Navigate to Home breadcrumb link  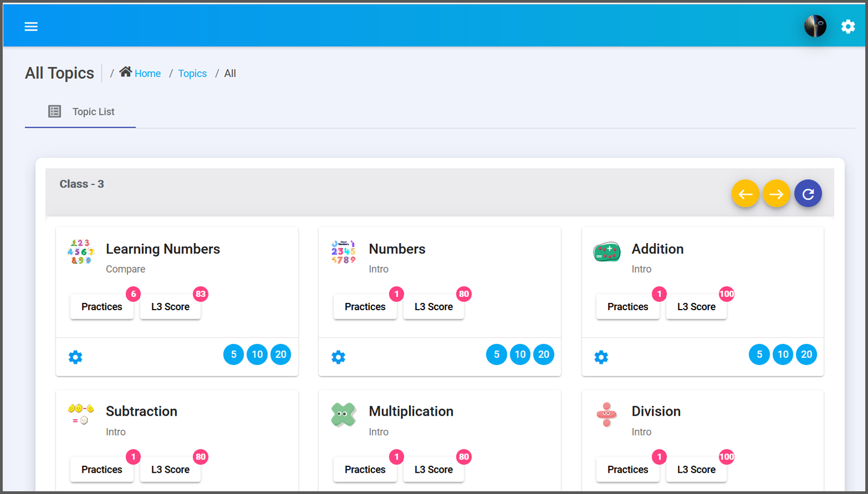click(148, 73)
